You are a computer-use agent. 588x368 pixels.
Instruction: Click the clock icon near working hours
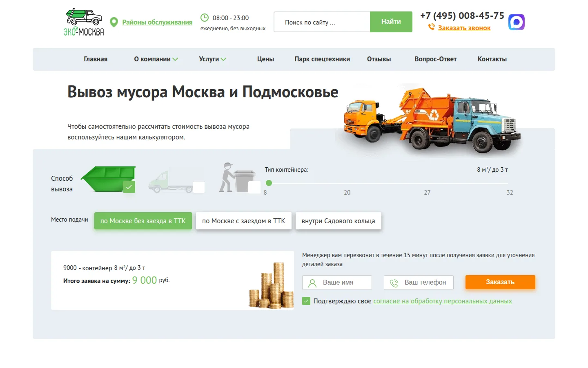point(204,18)
